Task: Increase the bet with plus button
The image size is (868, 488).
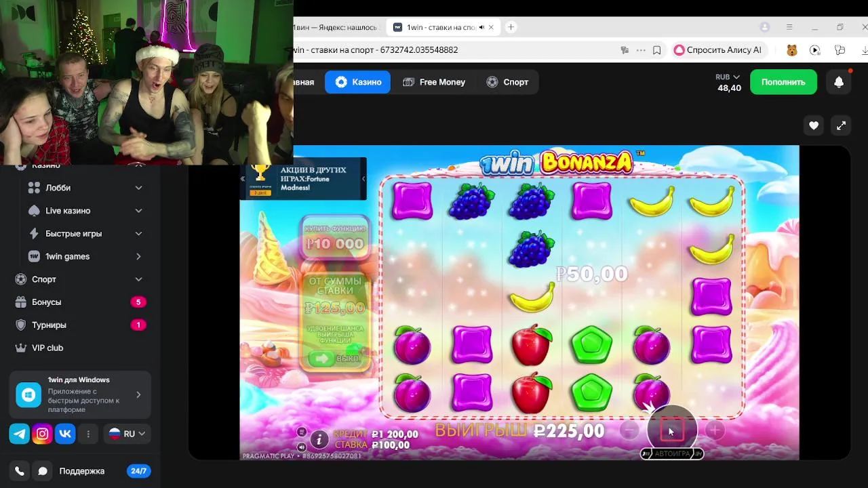Action: [x=714, y=430]
